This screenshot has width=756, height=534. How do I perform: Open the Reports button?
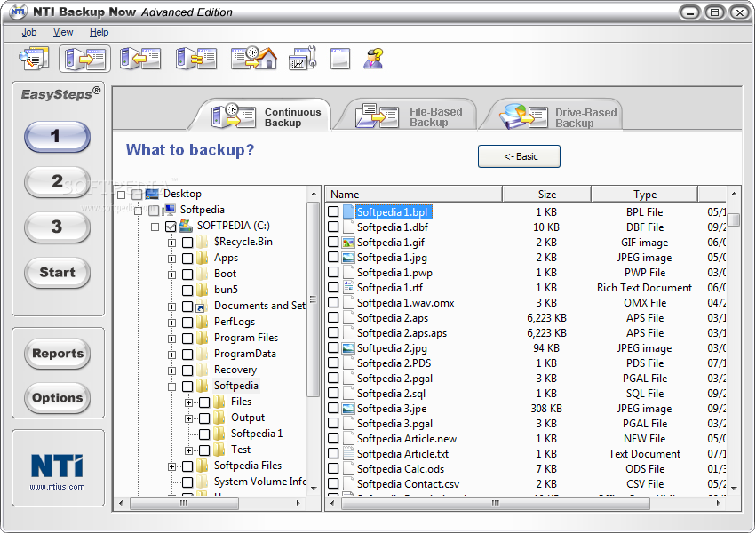(x=57, y=353)
